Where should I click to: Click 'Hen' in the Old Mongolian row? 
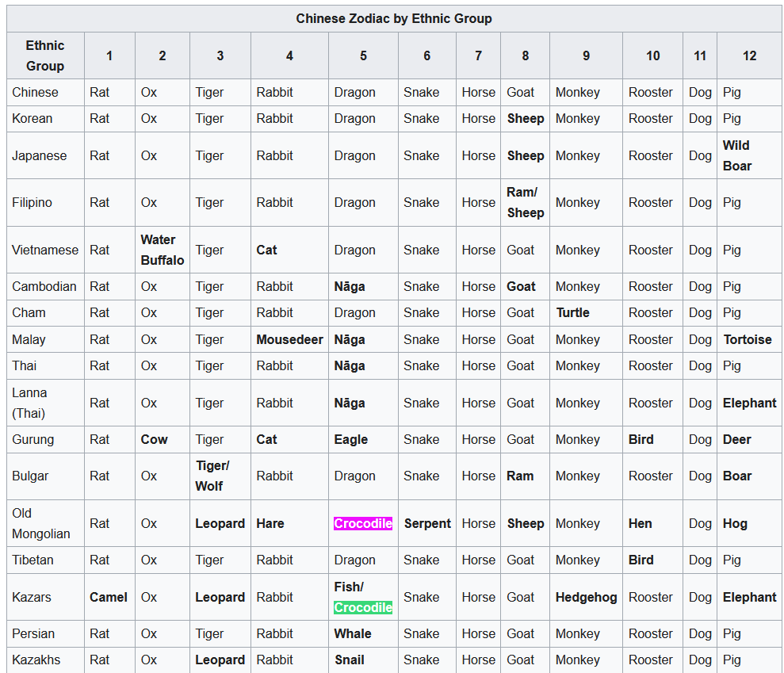640,523
